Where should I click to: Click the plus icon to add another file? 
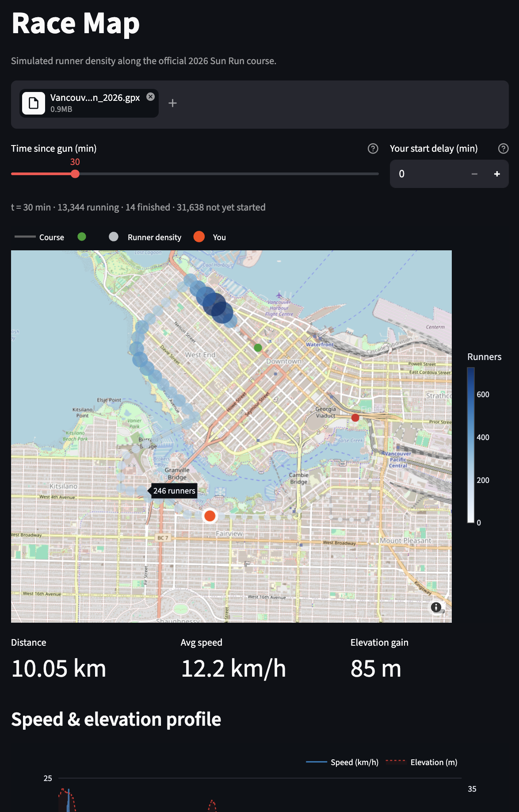coord(172,103)
